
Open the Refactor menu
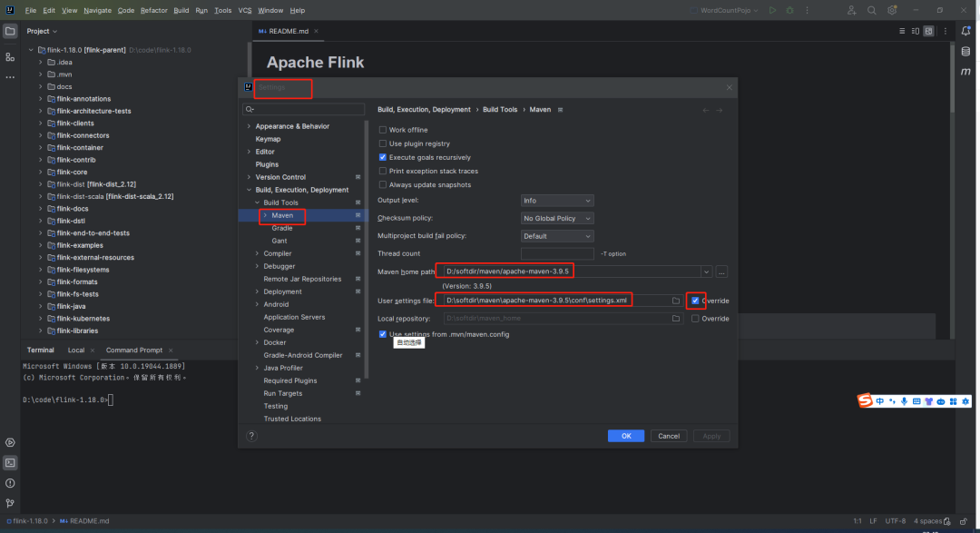point(153,11)
